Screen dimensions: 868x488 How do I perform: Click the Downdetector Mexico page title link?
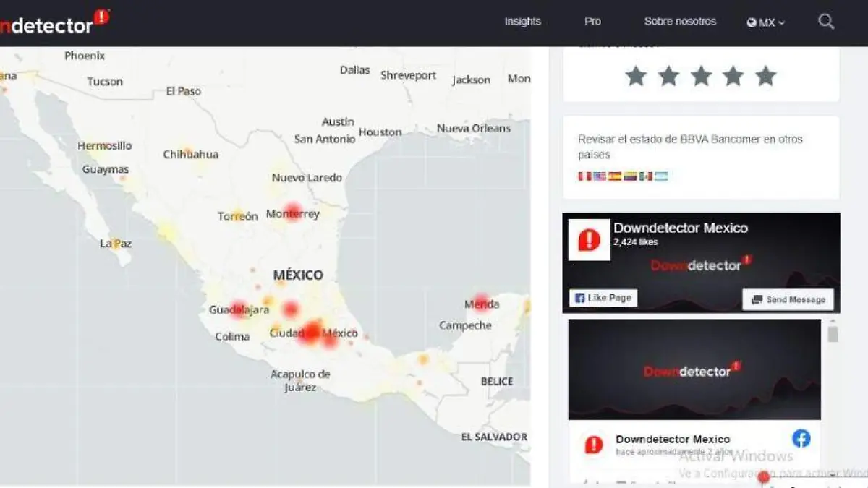(681, 228)
